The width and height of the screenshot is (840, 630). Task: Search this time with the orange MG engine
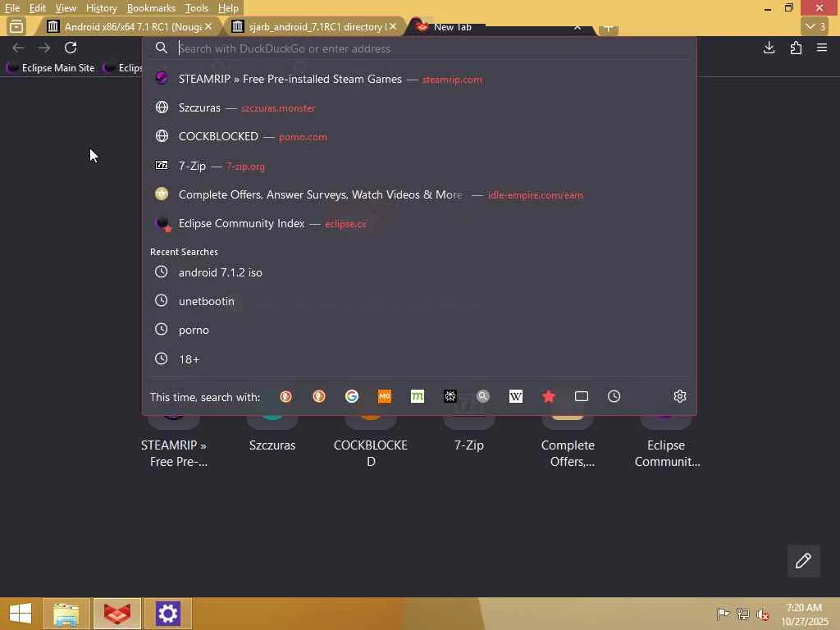point(385,396)
